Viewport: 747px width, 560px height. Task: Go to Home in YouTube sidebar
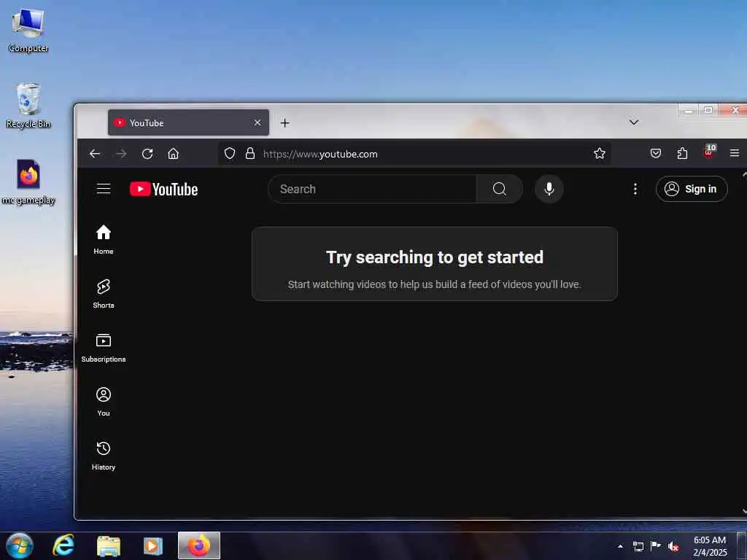(104, 239)
